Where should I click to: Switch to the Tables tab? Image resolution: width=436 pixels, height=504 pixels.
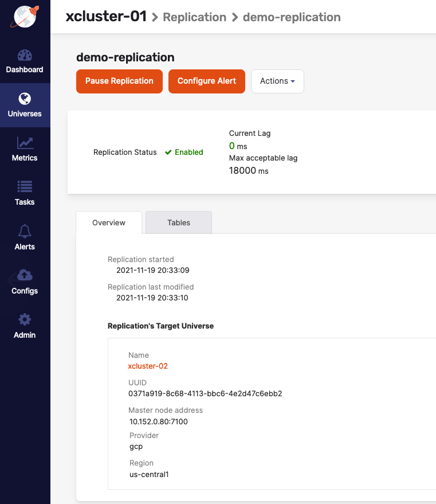pyautogui.click(x=179, y=222)
